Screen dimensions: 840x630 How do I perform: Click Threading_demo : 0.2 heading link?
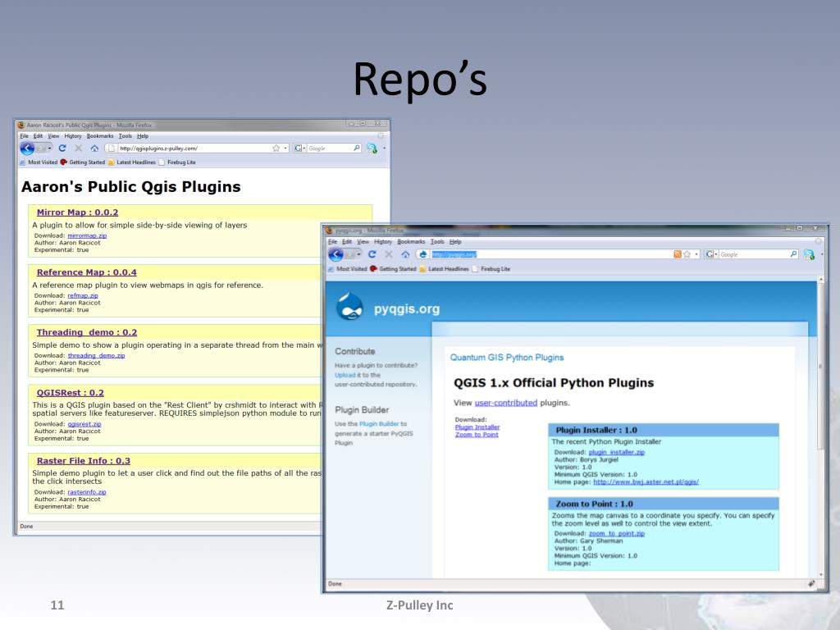[87, 332]
